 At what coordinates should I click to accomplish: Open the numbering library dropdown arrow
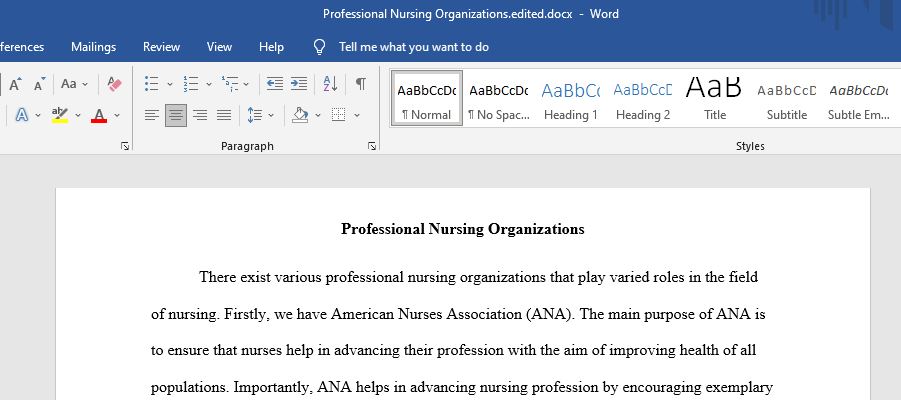pos(209,84)
